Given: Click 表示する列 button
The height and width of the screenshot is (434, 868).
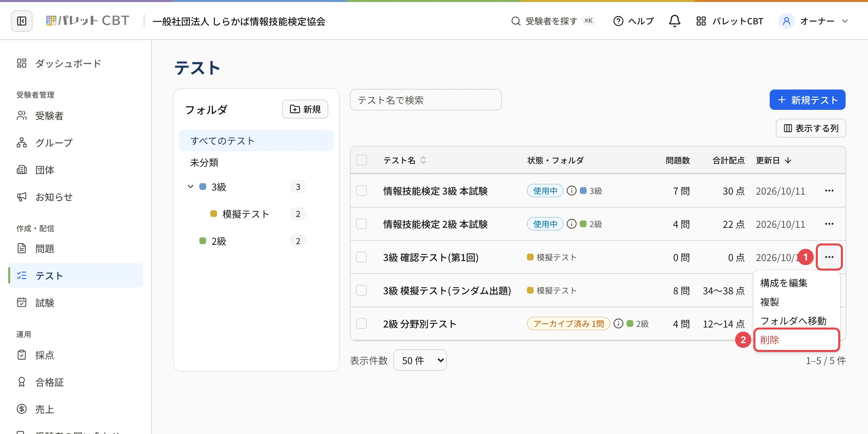Looking at the screenshot, I should [x=811, y=128].
